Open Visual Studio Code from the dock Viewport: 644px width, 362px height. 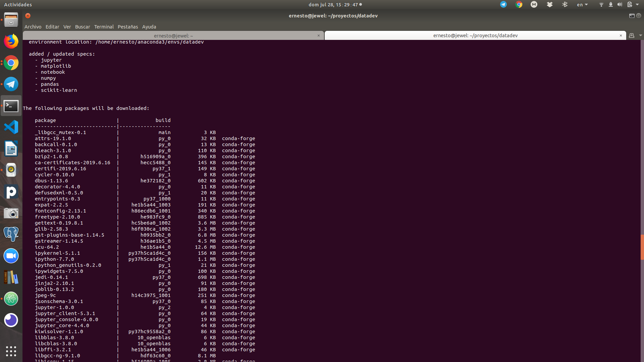11,127
